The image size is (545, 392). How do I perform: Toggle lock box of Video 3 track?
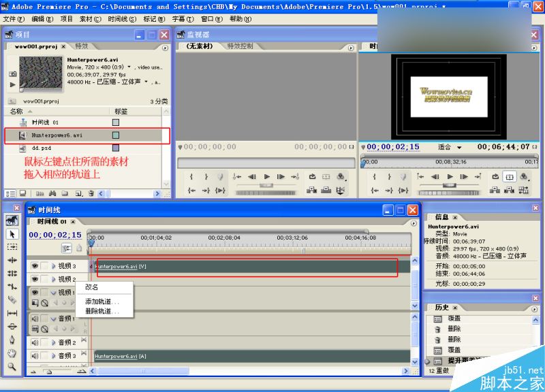pos(44,266)
